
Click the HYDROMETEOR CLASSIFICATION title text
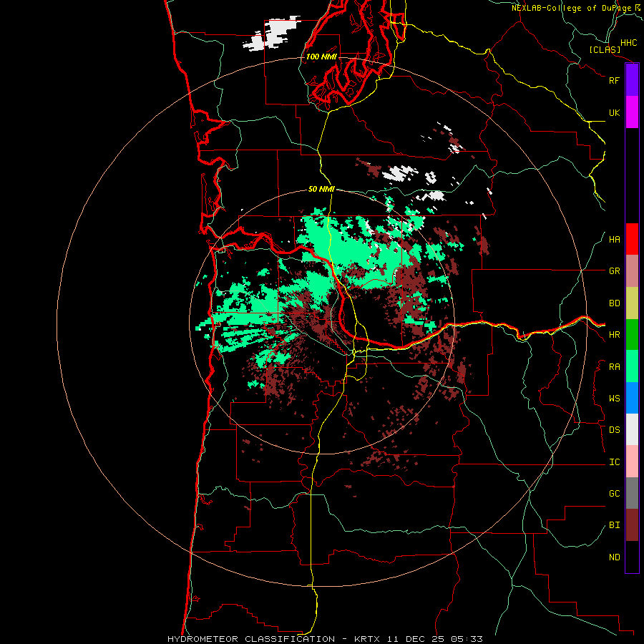coord(251,639)
